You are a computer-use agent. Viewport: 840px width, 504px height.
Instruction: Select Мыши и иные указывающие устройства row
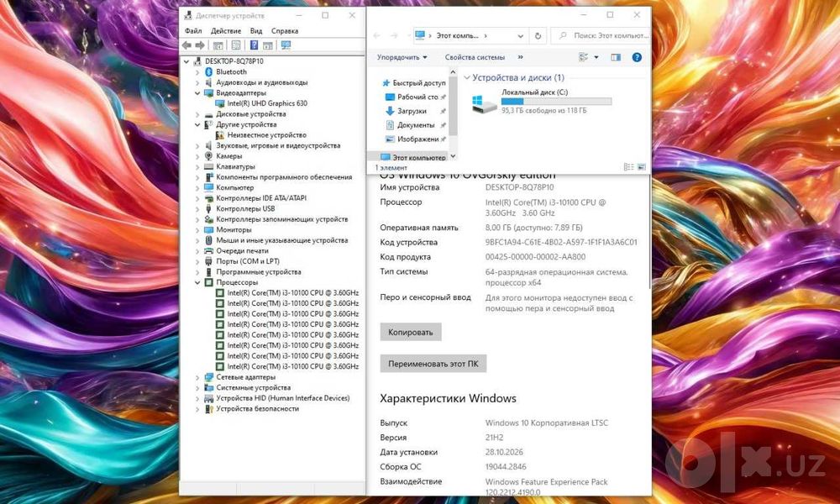tap(281, 240)
